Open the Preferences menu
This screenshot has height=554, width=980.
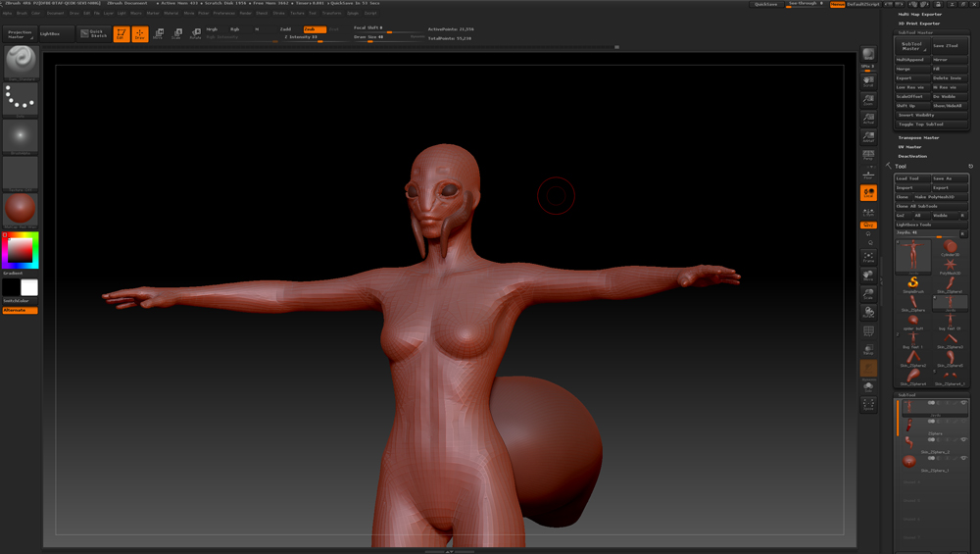(223, 13)
